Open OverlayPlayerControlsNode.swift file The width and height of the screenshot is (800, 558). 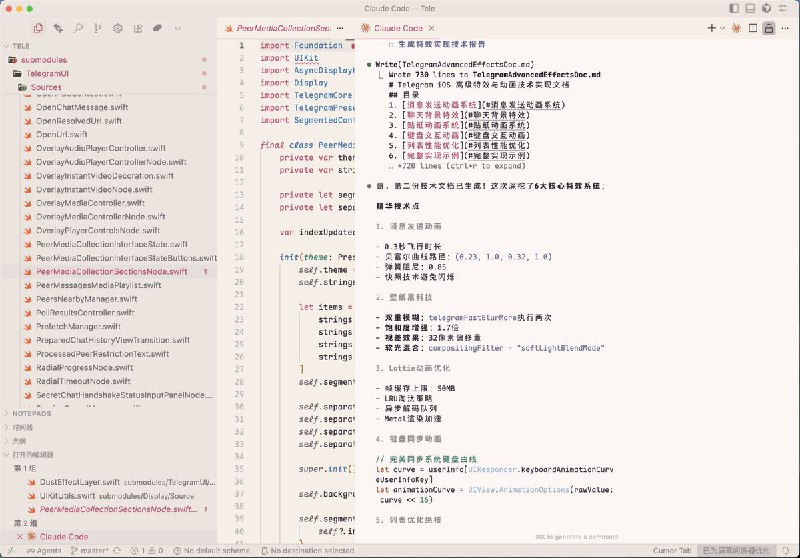pos(97,230)
